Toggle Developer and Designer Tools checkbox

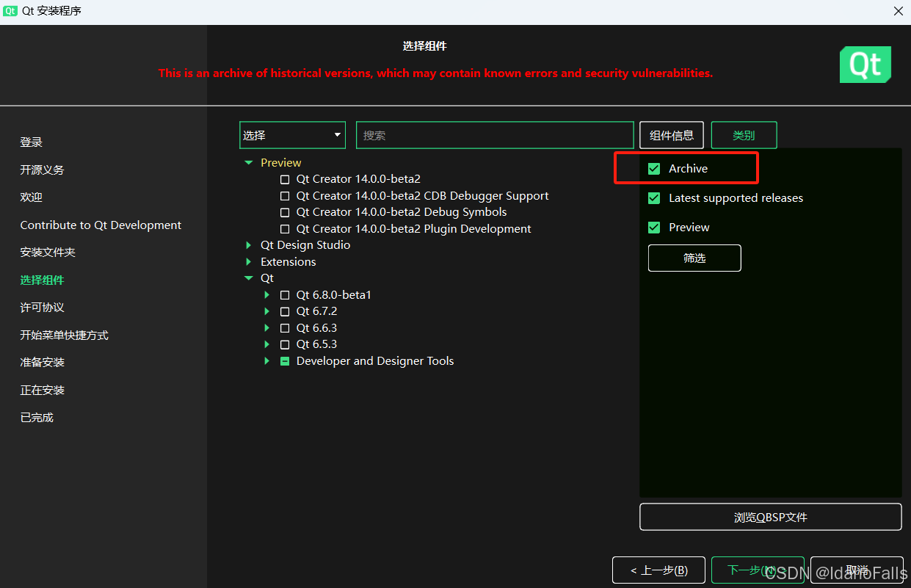point(285,361)
